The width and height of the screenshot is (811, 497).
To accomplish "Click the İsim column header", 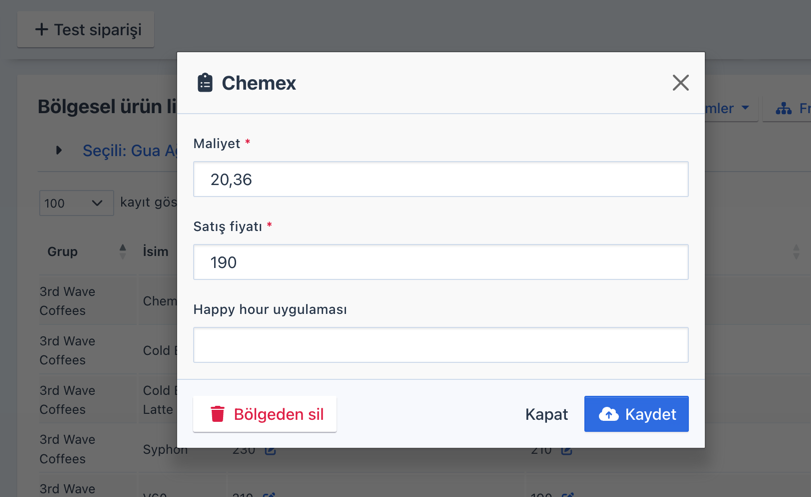I will point(156,252).
